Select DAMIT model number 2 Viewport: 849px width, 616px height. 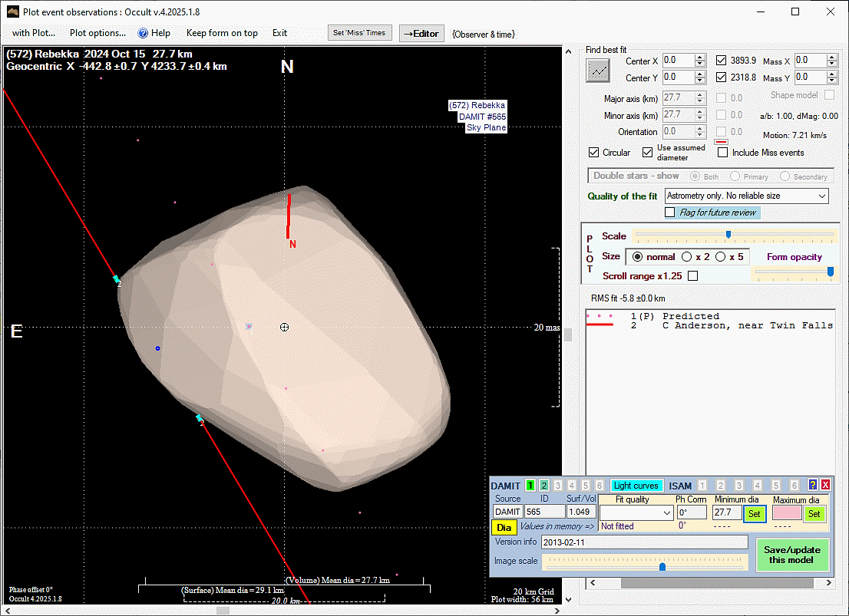point(543,486)
